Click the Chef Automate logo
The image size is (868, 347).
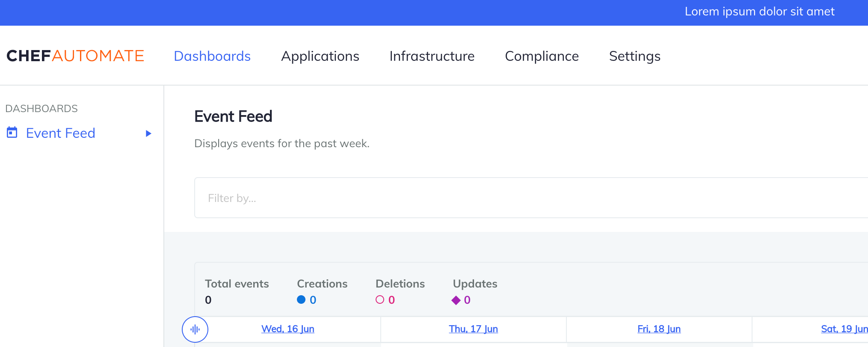pos(75,56)
